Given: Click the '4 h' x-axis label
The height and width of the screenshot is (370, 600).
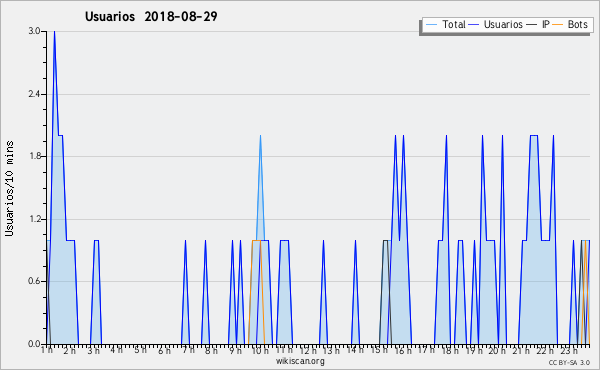Looking at the screenshot, I should pos(117,350).
